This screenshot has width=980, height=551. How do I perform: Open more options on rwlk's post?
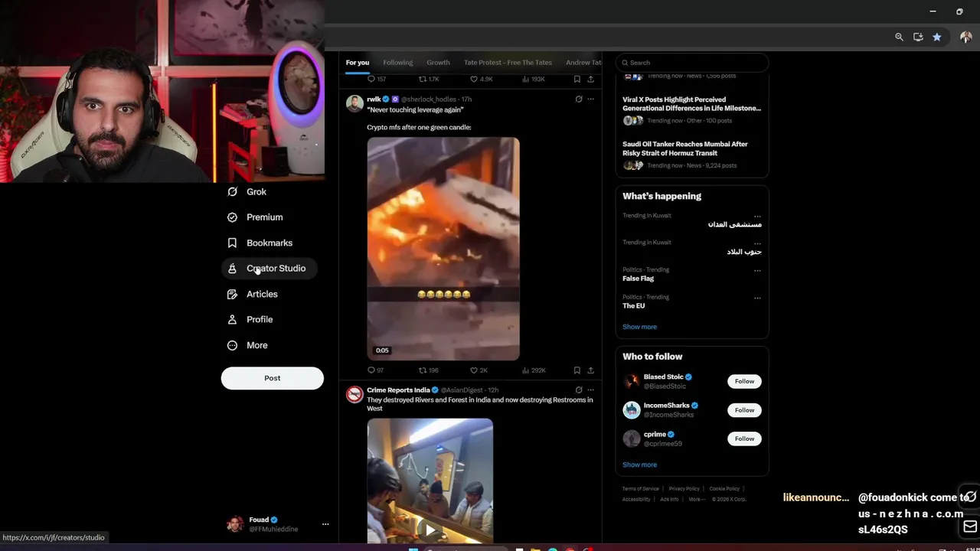pyautogui.click(x=590, y=99)
